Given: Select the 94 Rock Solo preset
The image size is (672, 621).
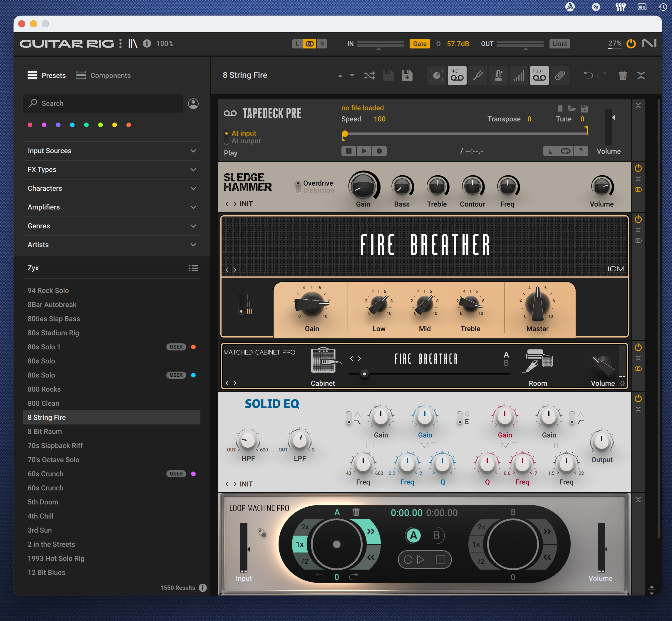Looking at the screenshot, I should point(112,291).
